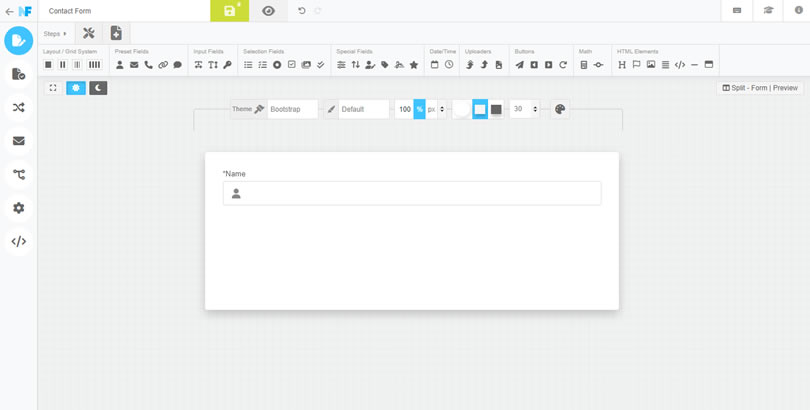Add a textarea input field
810x410 pixels.
coord(213,65)
